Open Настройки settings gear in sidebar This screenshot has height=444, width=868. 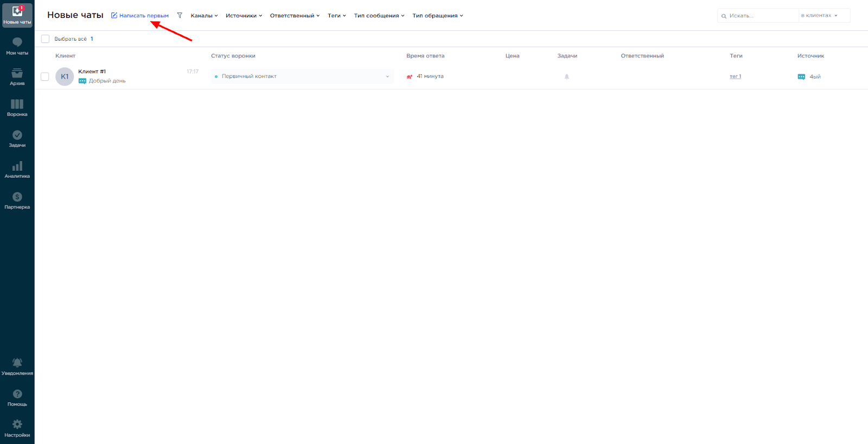(17, 428)
